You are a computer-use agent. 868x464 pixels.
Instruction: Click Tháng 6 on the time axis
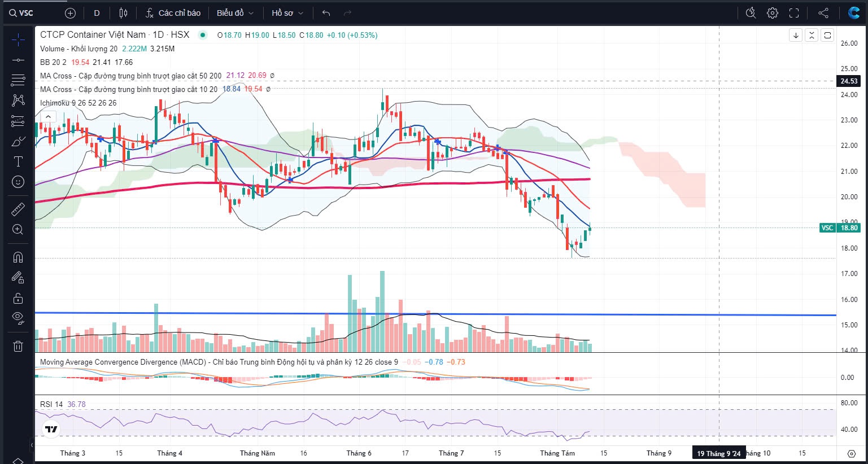pos(359,453)
